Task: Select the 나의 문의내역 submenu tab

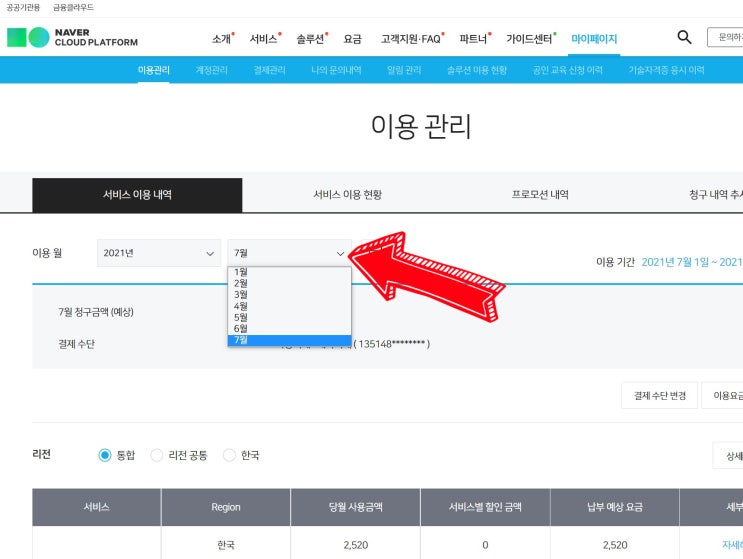Action: pos(336,70)
